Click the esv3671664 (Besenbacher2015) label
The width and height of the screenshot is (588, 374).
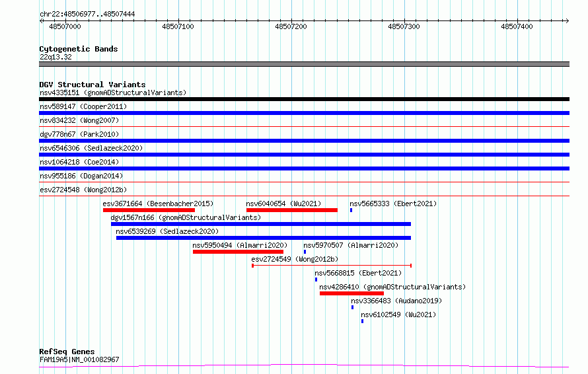pyautogui.click(x=158, y=204)
